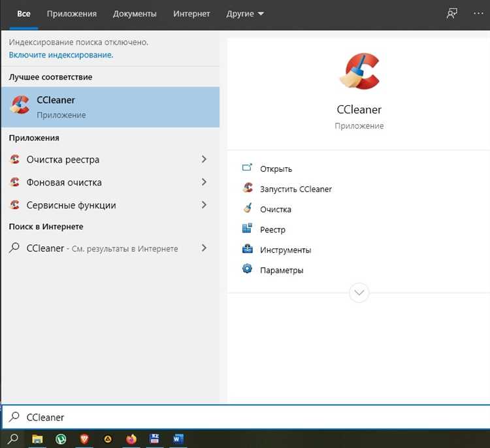Viewport: 490px width, 448px height.
Task: Click Открыть action text
Action: pyautogui.click(x=276, y=169)
